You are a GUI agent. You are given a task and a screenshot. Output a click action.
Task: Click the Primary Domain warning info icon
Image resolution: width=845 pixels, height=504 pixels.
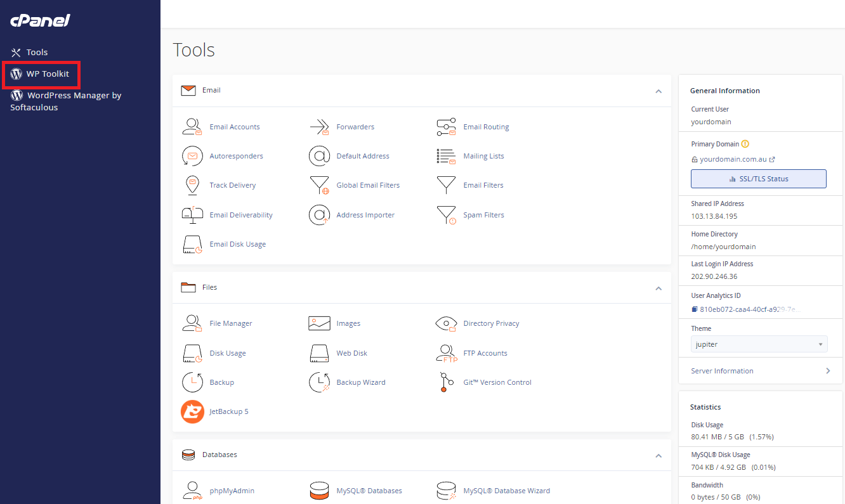point(745,144)
